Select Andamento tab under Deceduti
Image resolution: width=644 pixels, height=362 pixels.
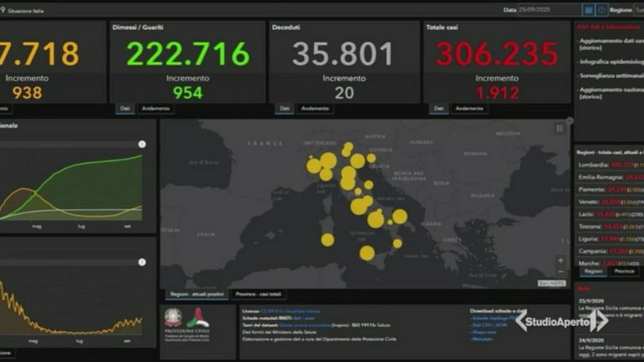tap(315, 108)
